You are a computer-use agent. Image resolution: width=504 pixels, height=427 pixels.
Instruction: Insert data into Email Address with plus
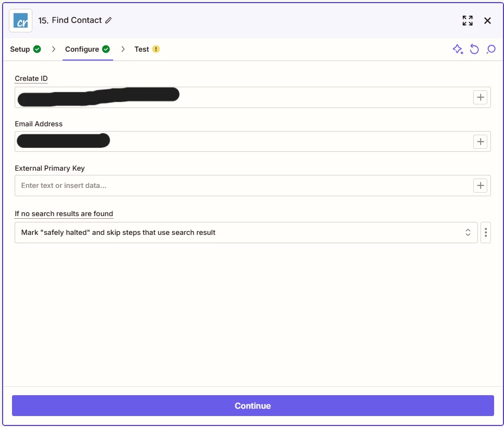pyautogui.click(x=480, y=141)
